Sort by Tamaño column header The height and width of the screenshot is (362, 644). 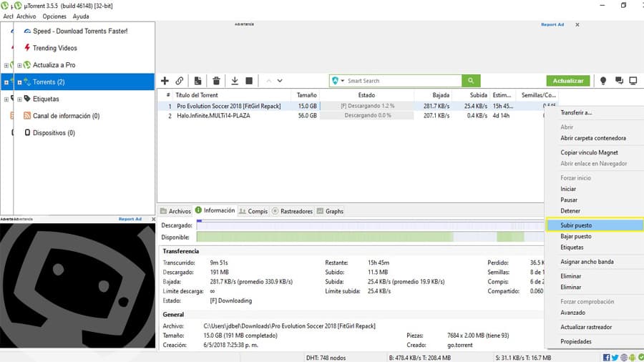[x=306, y=95]
